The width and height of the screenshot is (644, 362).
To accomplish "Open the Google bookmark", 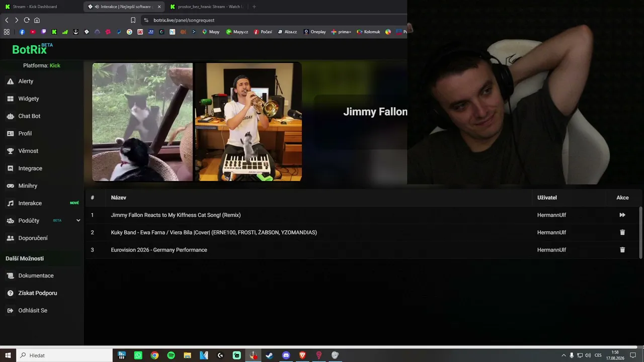I will [129, 32].
